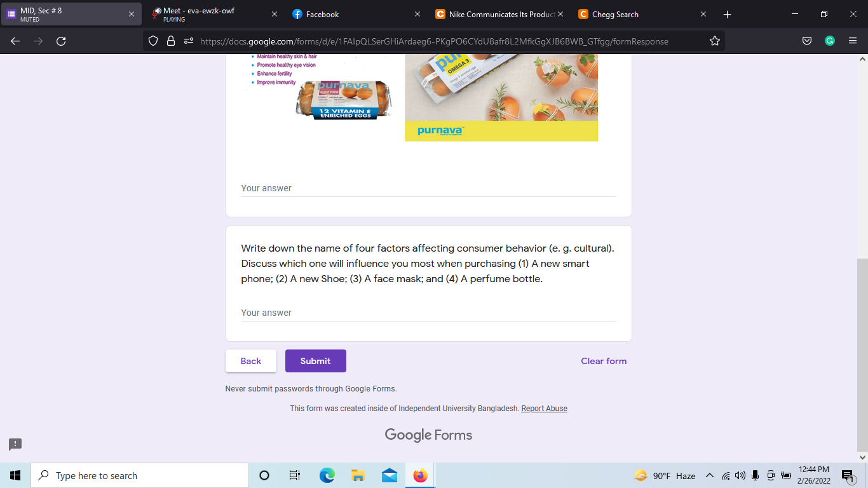Clear the form
Screen dimensions: 868x488
[604, 361]
